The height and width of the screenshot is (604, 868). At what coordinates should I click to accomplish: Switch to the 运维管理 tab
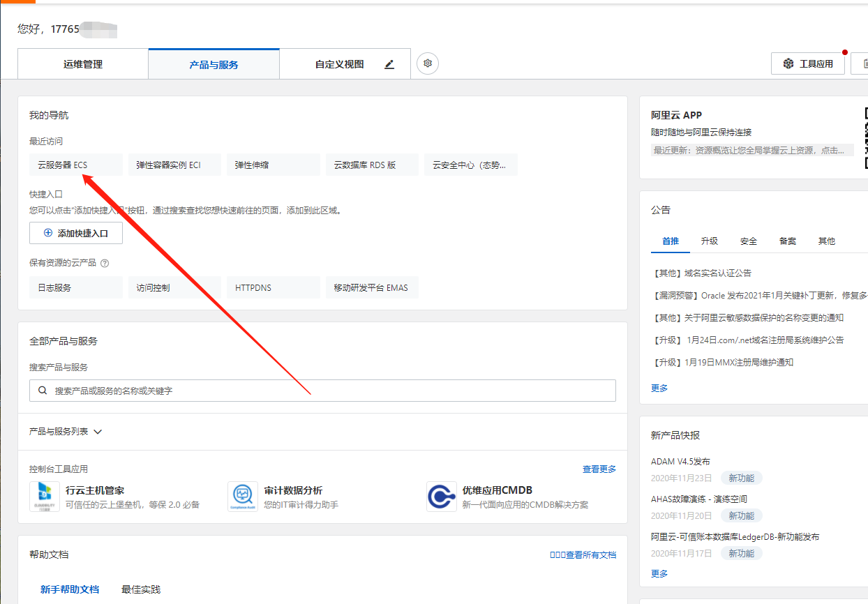(x=83, y=64)
